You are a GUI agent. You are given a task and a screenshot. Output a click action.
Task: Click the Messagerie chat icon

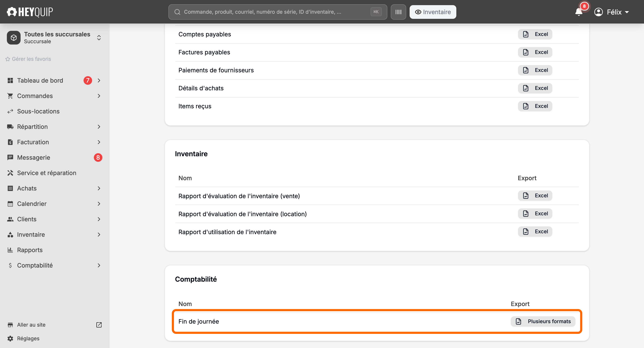(x=10, y=157)
